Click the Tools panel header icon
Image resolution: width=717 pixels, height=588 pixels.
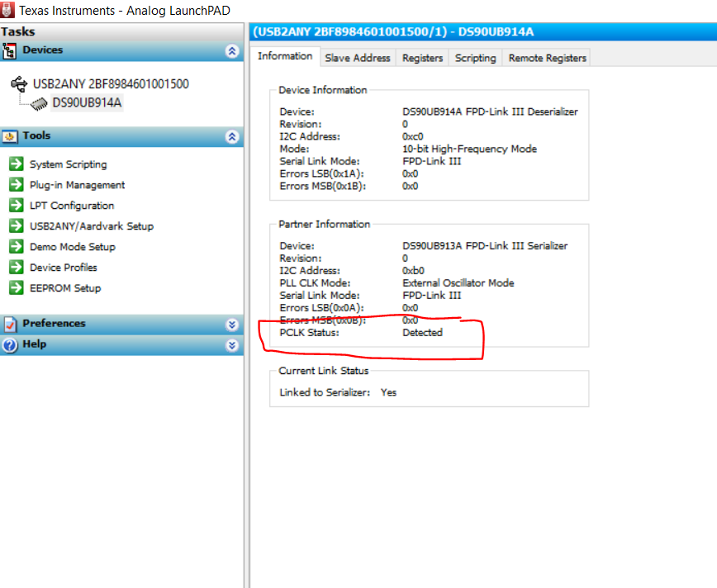coord(10,136)
